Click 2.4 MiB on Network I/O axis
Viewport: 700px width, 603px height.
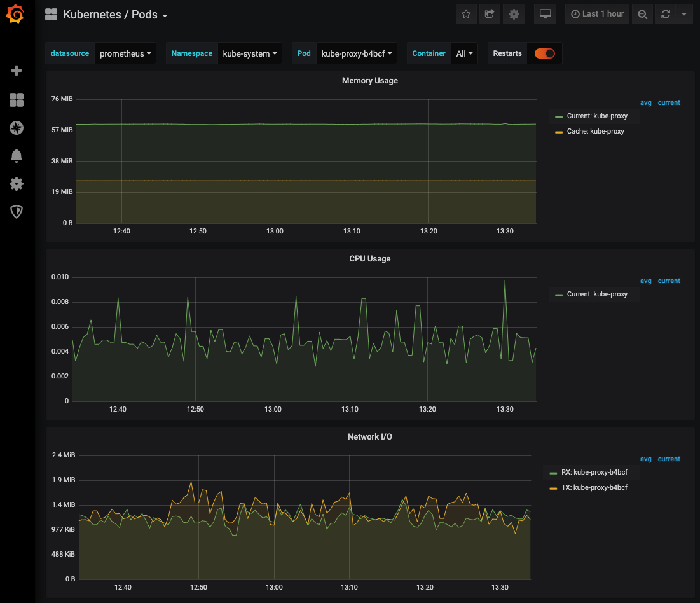(64, 455)
